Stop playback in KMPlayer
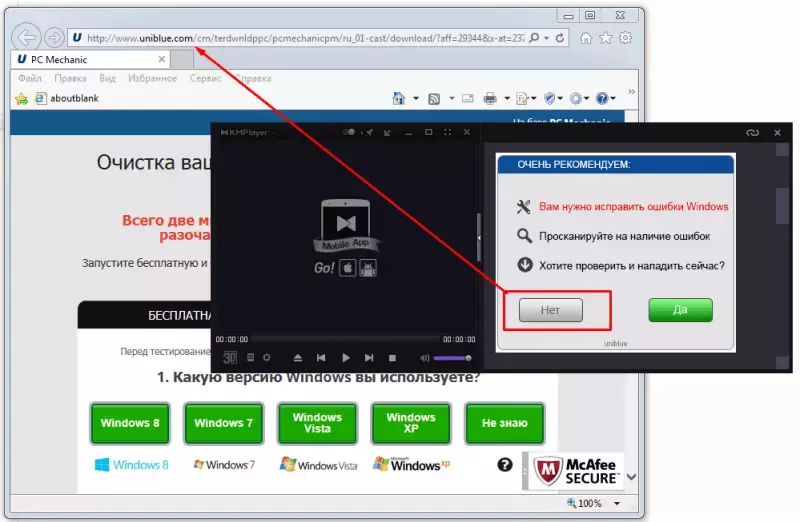Image resolution: width=800 pixels, height=522 pixels. coord(392,358)
